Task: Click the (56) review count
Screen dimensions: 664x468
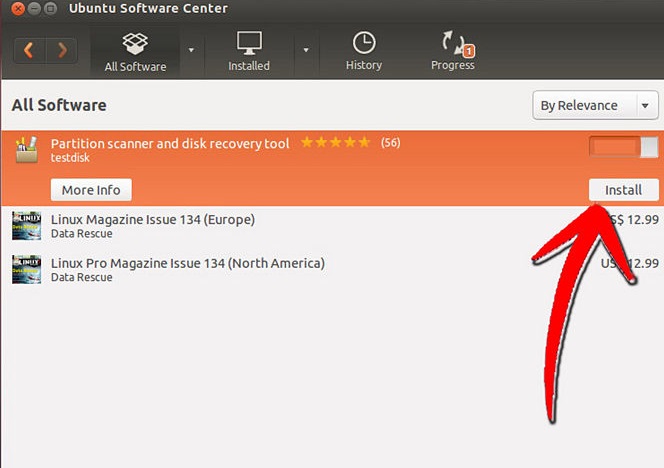Action: [390, 142]
